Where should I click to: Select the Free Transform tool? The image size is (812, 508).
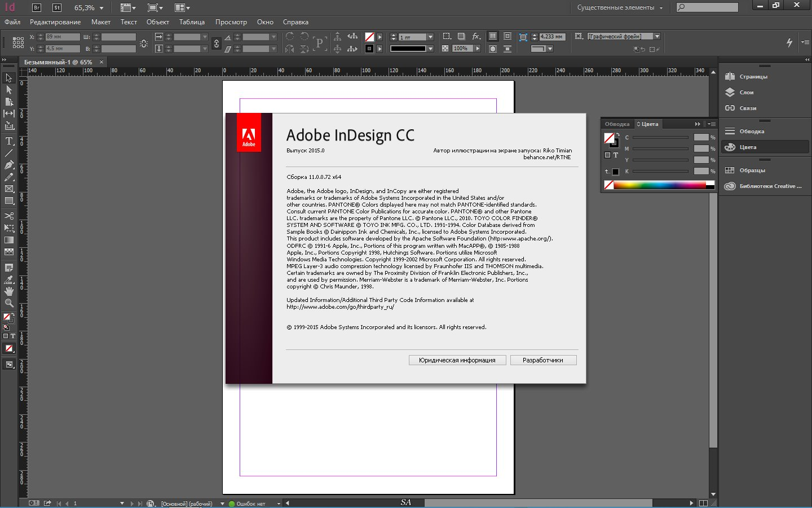pyautogui.click(x=9, y=227)
